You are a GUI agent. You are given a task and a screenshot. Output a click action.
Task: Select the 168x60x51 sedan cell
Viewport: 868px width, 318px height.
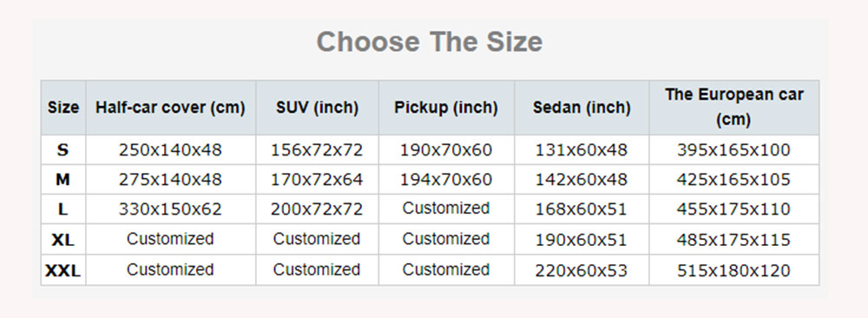(582, 209)
